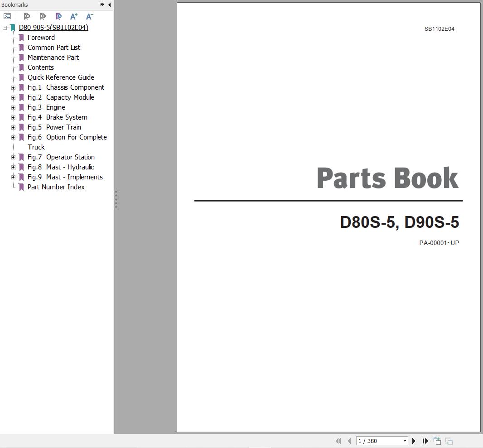483x448 pixels.
Task: Click the Quick Reference Guide ribbon icon
Action: click(21, 77)
